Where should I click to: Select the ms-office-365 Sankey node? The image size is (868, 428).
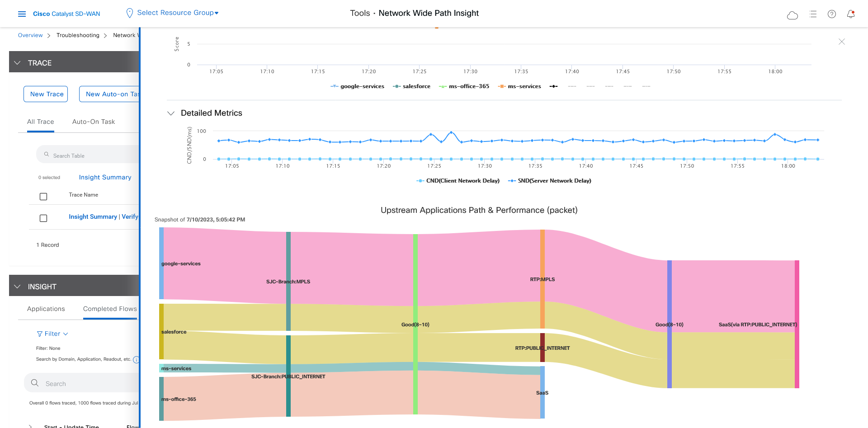161,399
